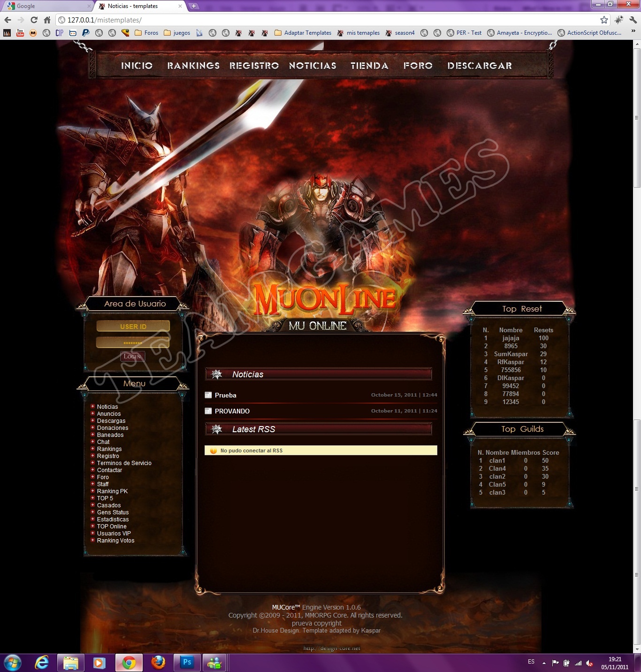The width and height of the screenshot is (641, 672).
Task: Show hidden bookmarks with the overflow chevron
Action: [x=633, y=31]
